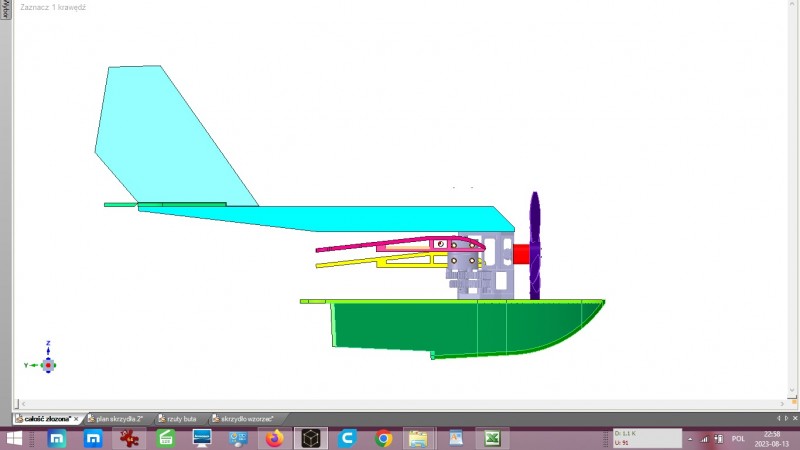This screenshot has width=800, height=450.
Task: Open the 'plan skrzydła 2' tab
Action: pos(119,419)
